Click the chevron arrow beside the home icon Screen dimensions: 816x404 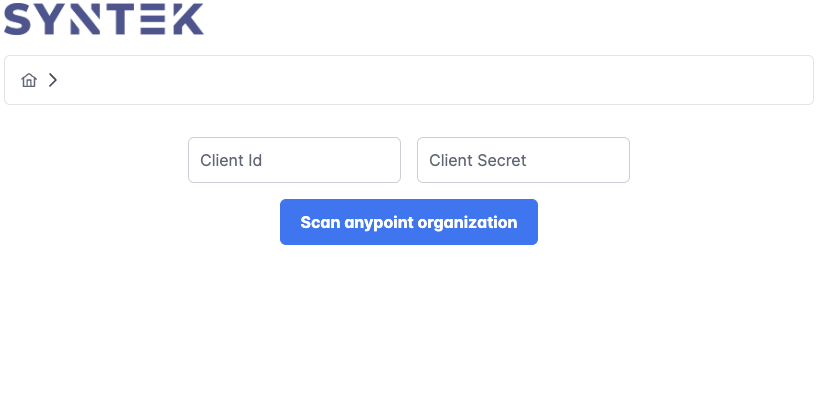(53, 80)
